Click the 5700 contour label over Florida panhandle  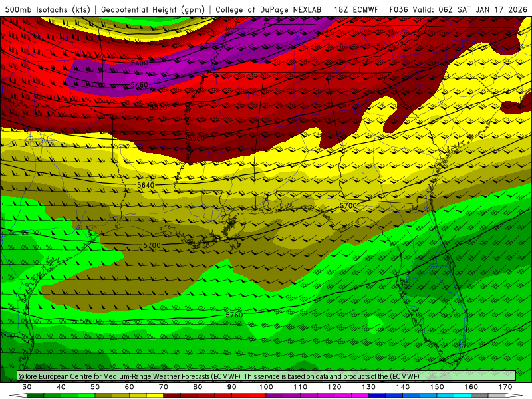[348, 205]
